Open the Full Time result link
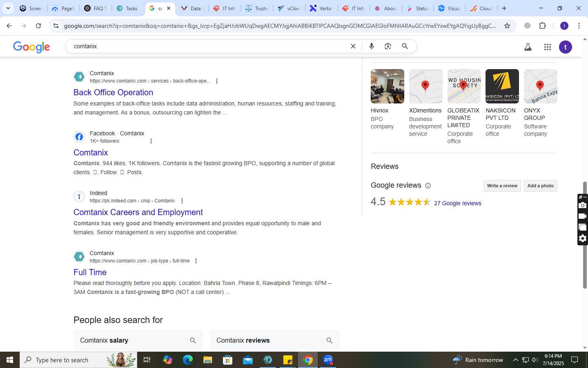Screen dimensions: 588x368 [90, 272]
